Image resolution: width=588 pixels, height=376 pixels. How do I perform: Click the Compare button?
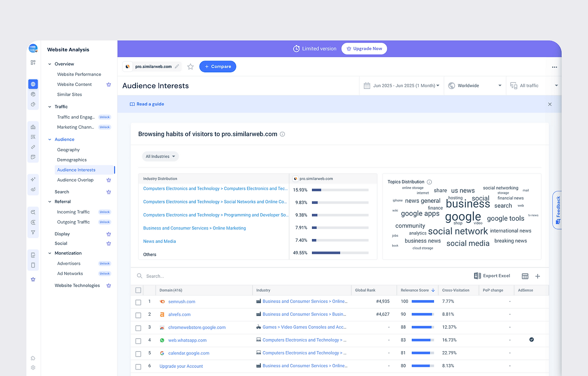coord(218,67)
